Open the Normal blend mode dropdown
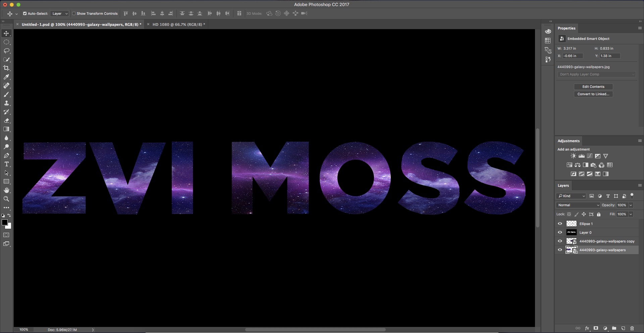 [578, 205]
